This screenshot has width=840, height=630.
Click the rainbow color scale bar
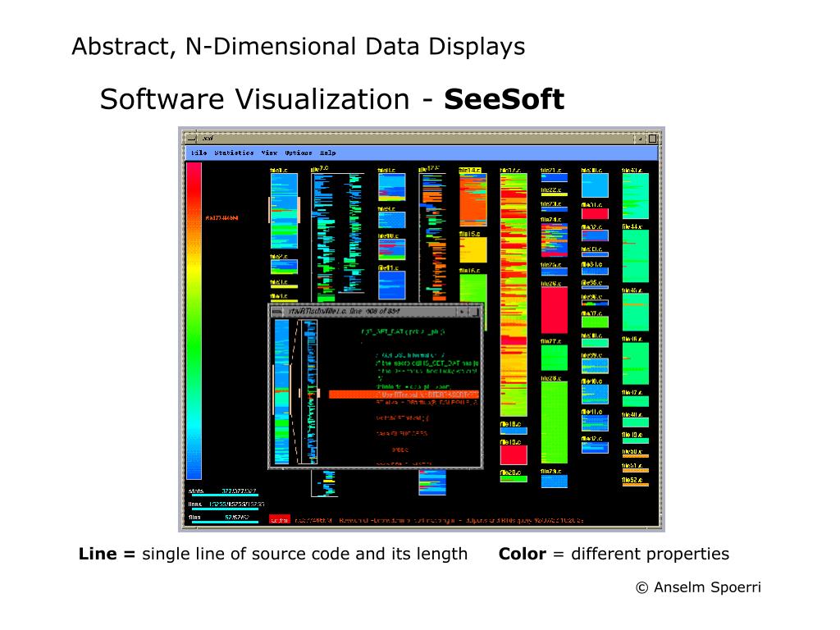pos(194,321)
